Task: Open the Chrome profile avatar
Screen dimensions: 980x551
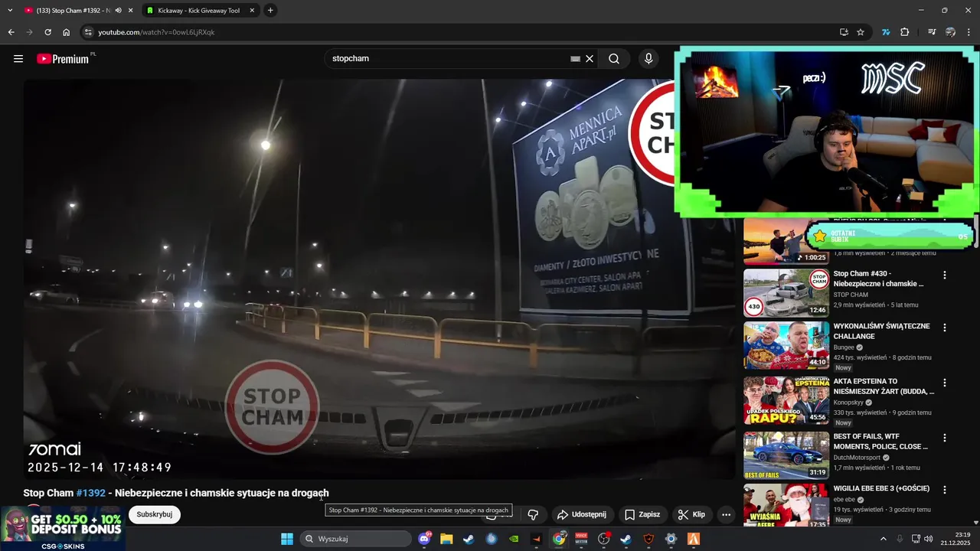Action: (x=950, y=32)
